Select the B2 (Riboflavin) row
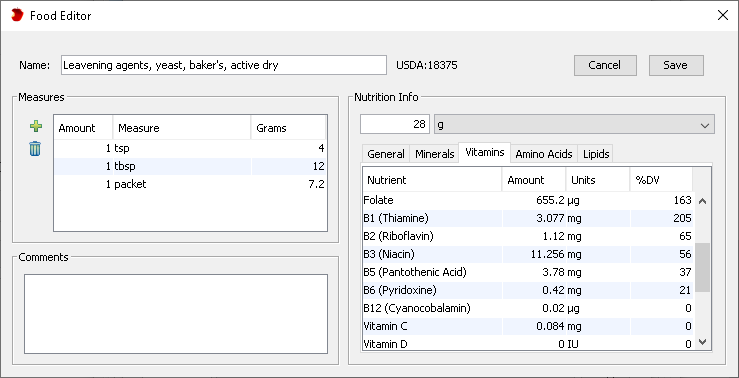 528,236
